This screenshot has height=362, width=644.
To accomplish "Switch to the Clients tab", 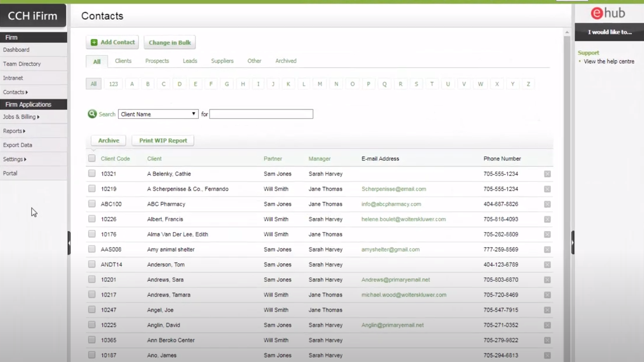I will coord(123,61).
